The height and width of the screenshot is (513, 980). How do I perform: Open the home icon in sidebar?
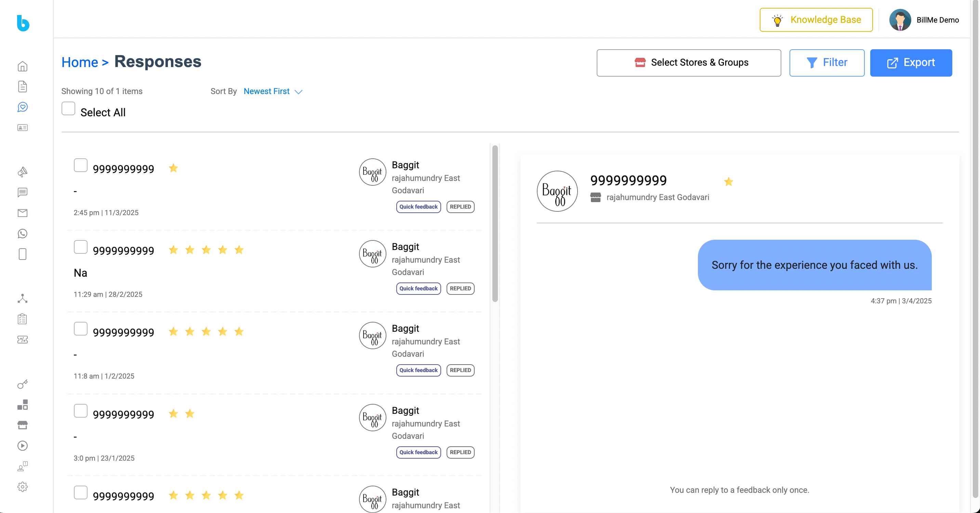(23, 66)
